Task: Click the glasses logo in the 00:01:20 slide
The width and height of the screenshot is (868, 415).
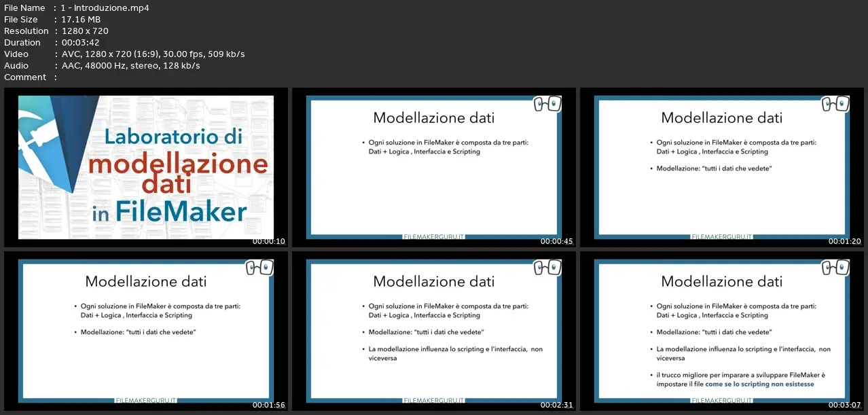Action: tap(835, 104)
